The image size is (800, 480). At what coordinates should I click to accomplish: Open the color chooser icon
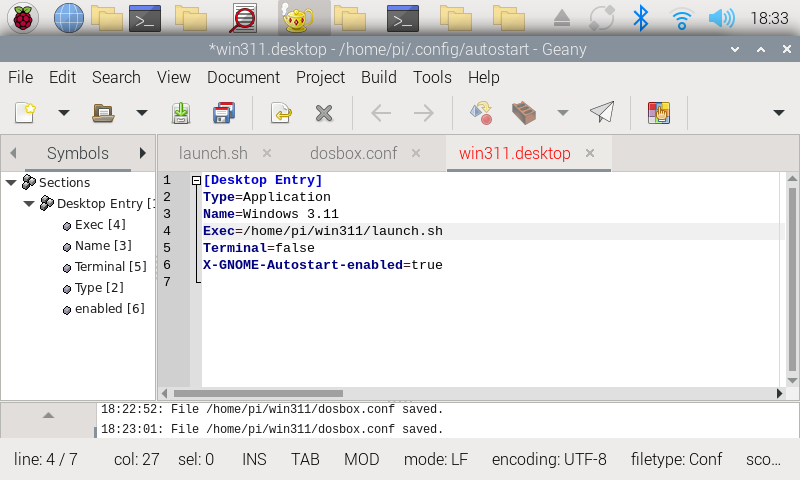point(658,113)
